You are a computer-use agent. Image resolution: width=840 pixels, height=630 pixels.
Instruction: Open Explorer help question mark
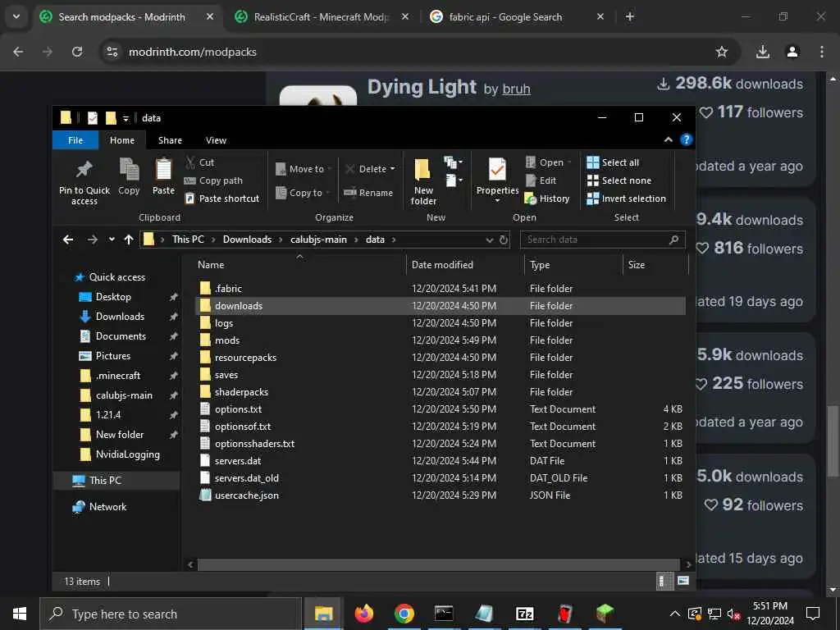pos(687,139)
